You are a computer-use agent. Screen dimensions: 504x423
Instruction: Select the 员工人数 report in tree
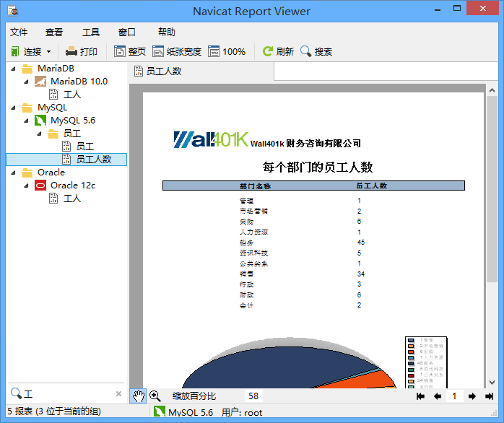66,160
